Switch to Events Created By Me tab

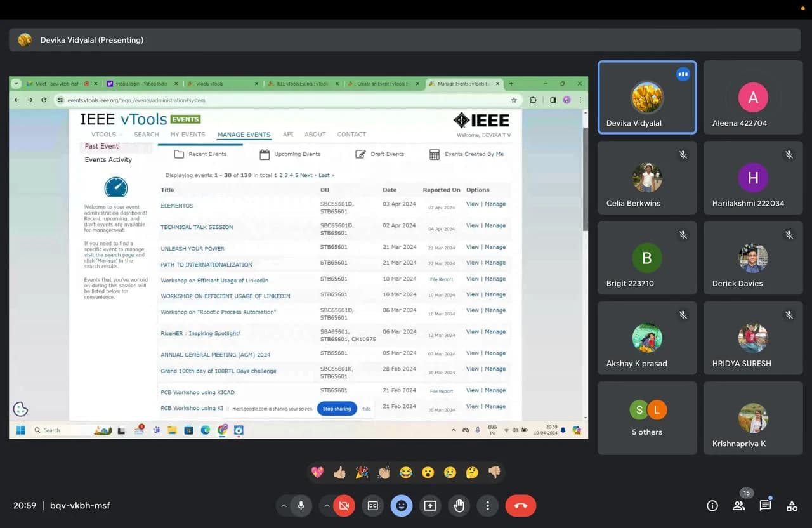click(466, 154)
